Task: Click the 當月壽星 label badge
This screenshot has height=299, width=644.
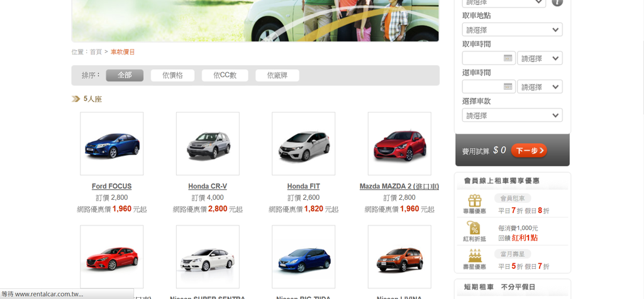Action: pyautogui.click(x=513, y=254)
